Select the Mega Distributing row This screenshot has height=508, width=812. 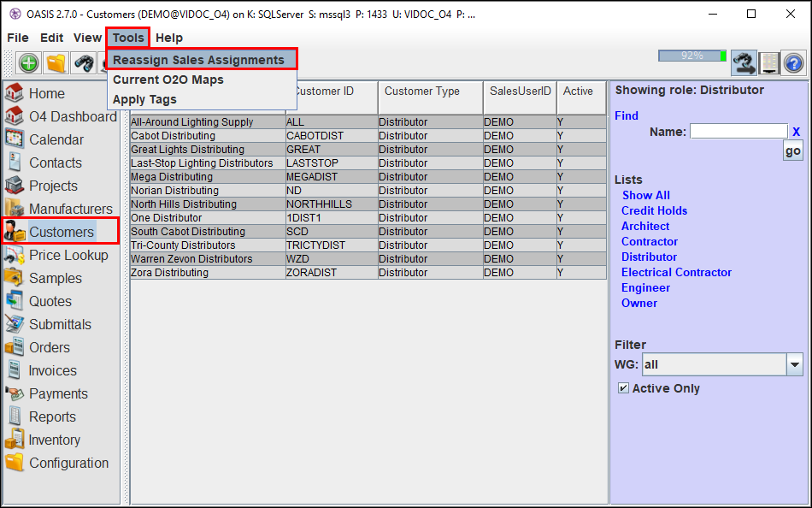tap(368, 177)
